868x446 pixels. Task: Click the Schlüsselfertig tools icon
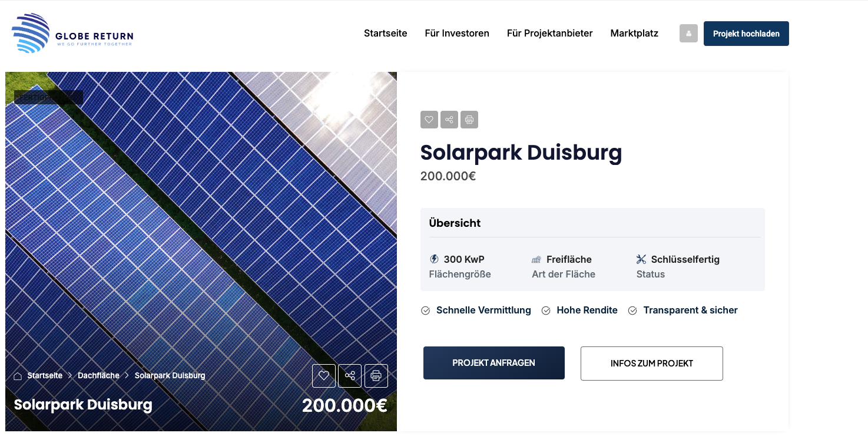(641, 259)
